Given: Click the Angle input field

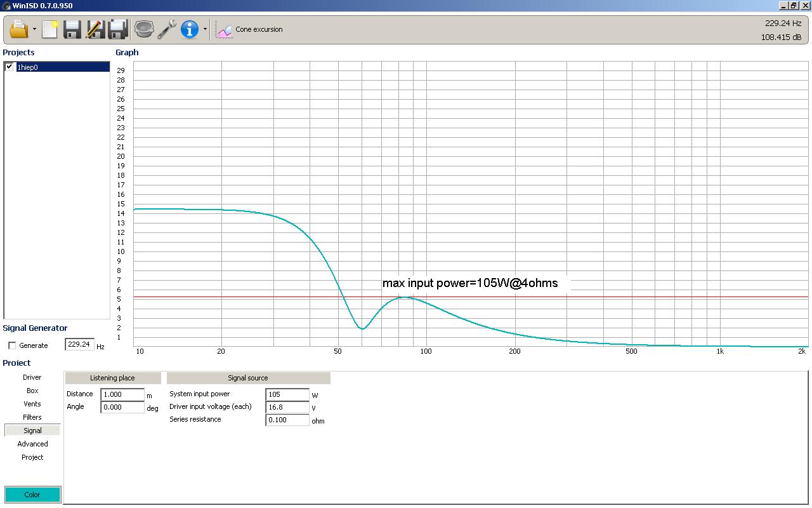Looking at the screenshot, I should pos(122,407).
